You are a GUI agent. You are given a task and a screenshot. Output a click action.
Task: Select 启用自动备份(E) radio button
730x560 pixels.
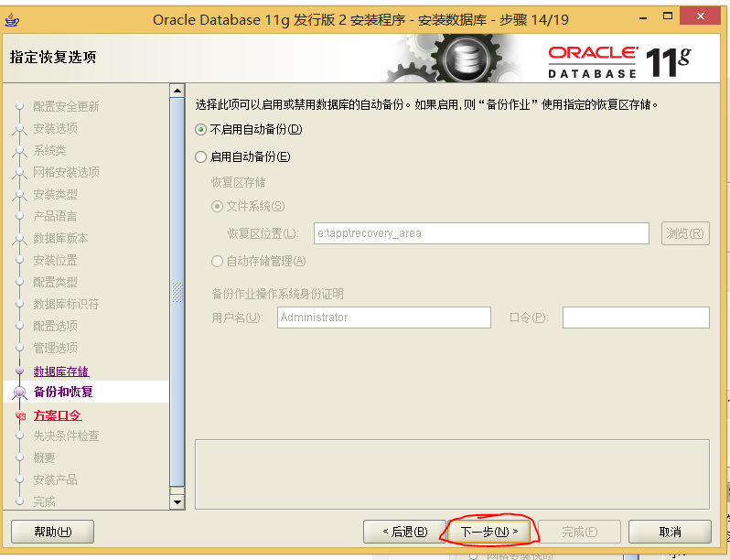(x=200, y=156)
